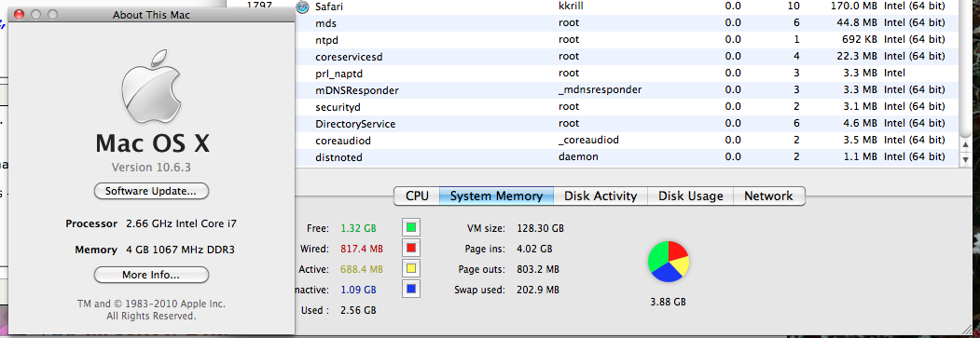Screen dimensions: 980x338
Task: Click the Memory 4 GB 1067 MHz DDR3 text
Action: 155,250
